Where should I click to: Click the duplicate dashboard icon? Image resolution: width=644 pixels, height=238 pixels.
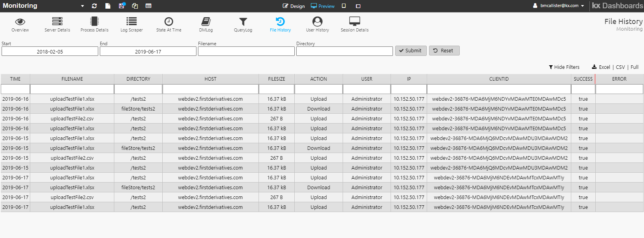[135, 6]
